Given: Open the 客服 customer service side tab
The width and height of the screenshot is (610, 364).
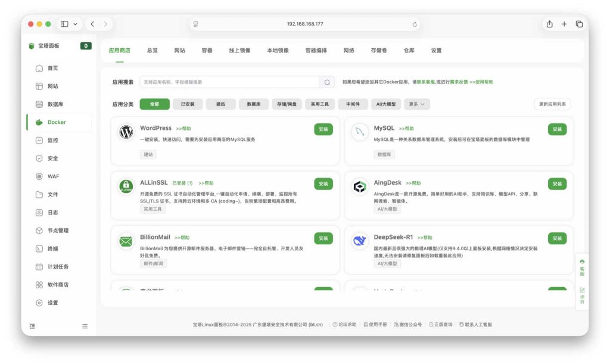Looking at the screenshot, I should 582,267.
